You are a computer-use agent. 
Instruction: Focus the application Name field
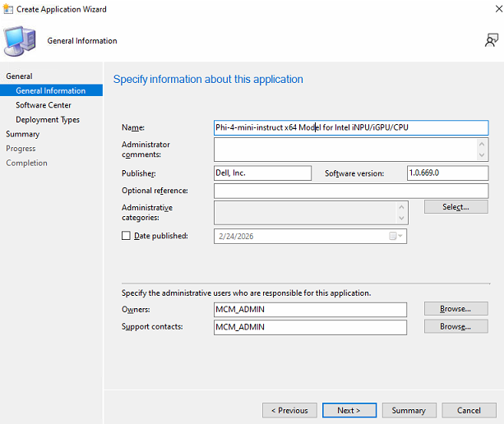click(x=351, y=127)
